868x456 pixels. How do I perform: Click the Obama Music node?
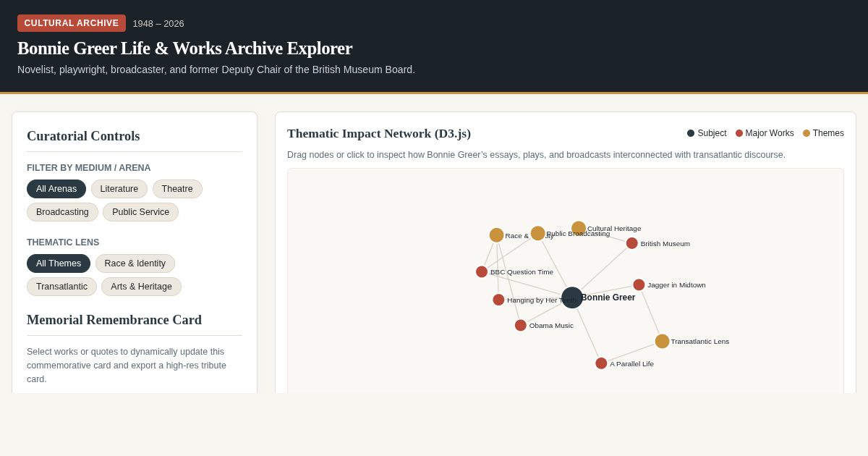click(521, 325)
